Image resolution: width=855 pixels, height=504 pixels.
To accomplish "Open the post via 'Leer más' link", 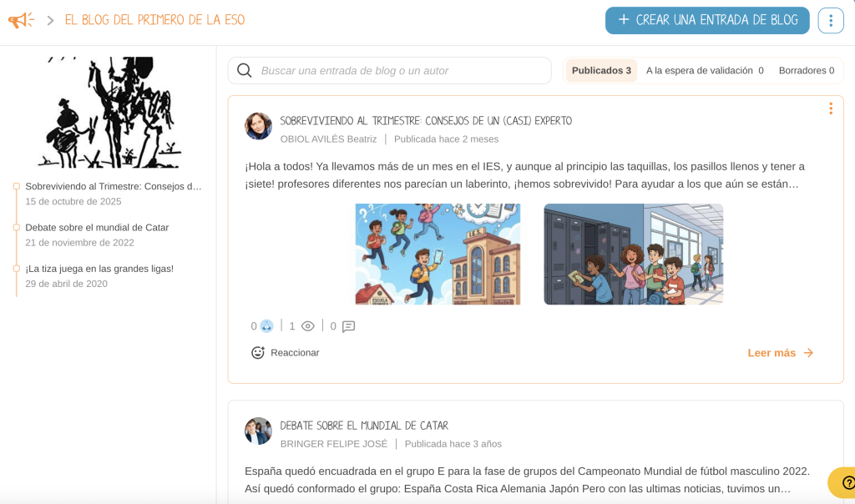I will point(772,352).
